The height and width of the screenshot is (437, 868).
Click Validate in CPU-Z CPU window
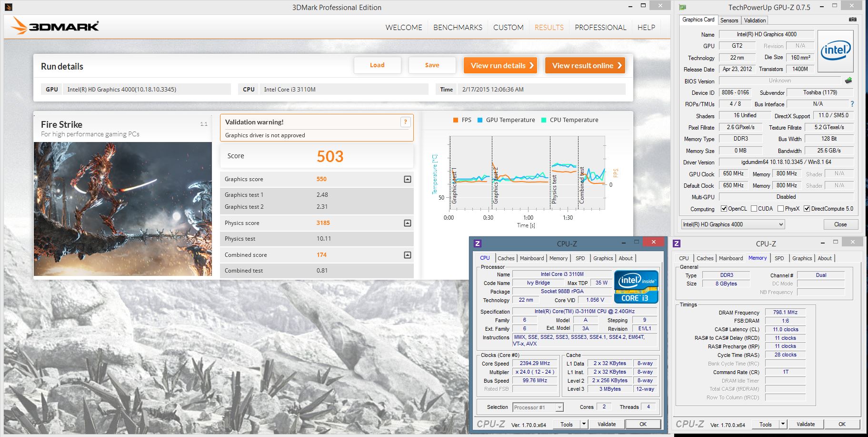coord(607,424)
